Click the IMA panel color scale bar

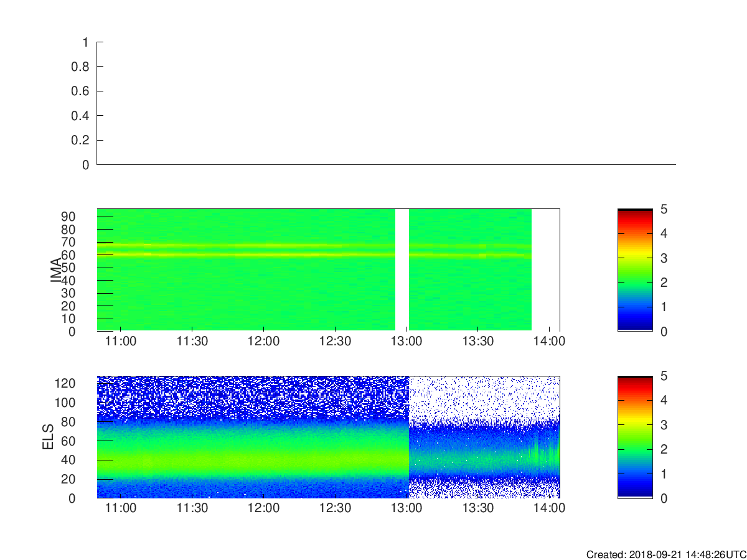tap(635, 270)
